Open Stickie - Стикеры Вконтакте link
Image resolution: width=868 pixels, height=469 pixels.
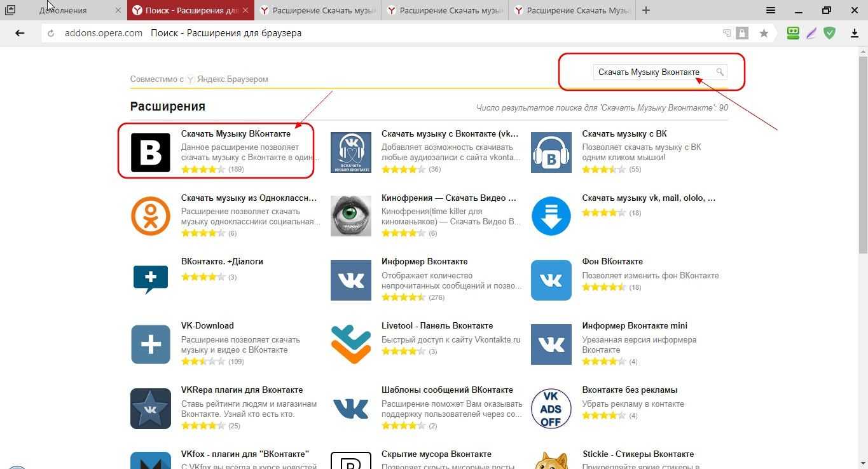point(638,454)
